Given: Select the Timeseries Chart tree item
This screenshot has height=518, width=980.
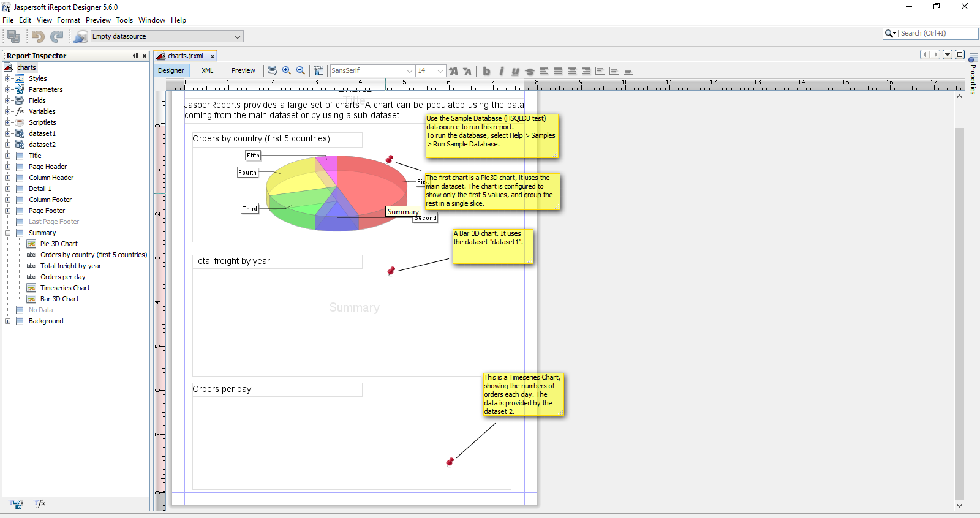Looking at the screenshot, I should 65,288.
